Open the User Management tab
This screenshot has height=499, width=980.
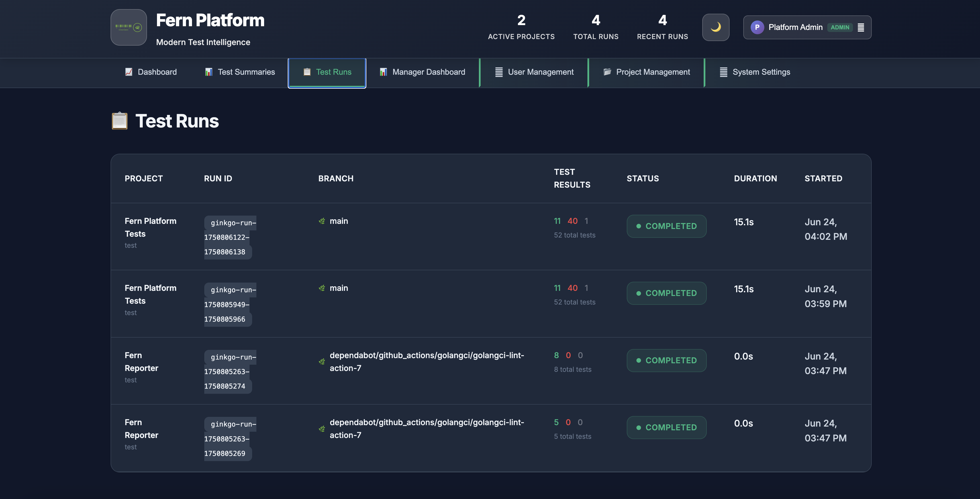point(534,72)
